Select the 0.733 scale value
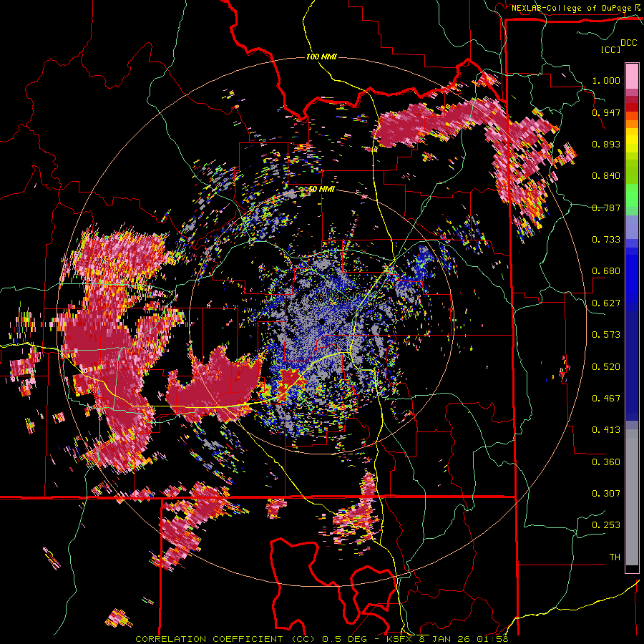 tap(606, 240)
